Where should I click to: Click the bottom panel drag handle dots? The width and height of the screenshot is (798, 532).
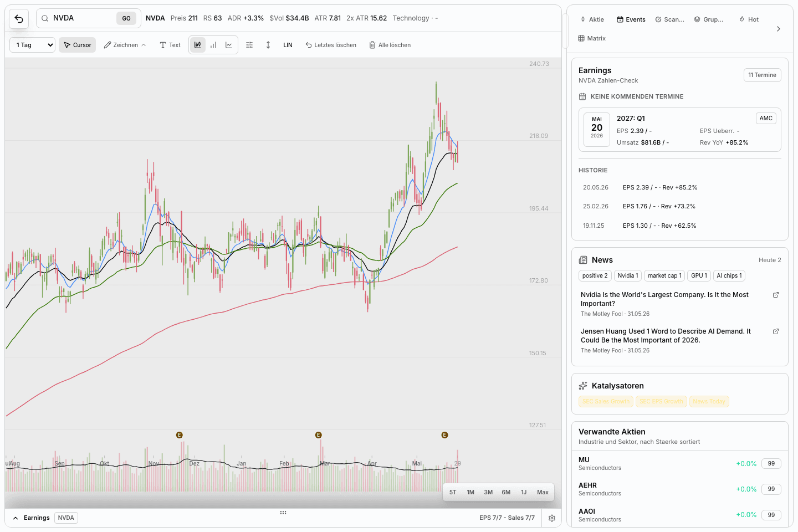point(283,513)
